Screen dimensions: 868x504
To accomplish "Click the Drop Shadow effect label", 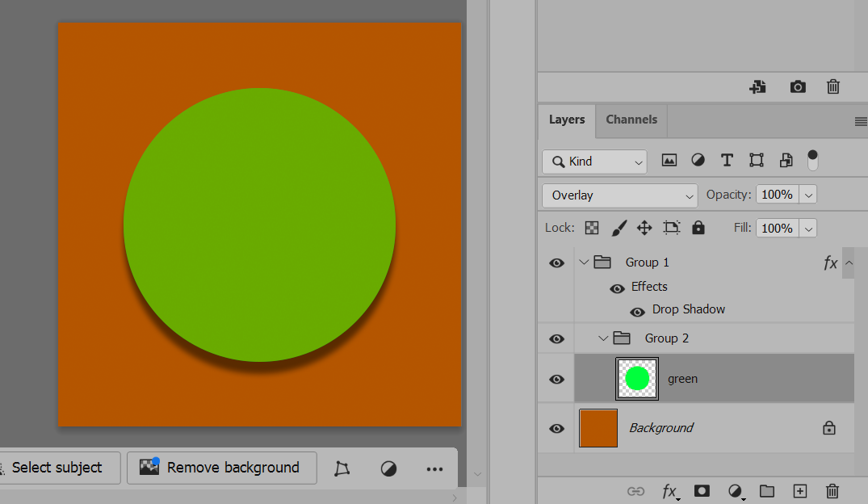I will [689, 309].
